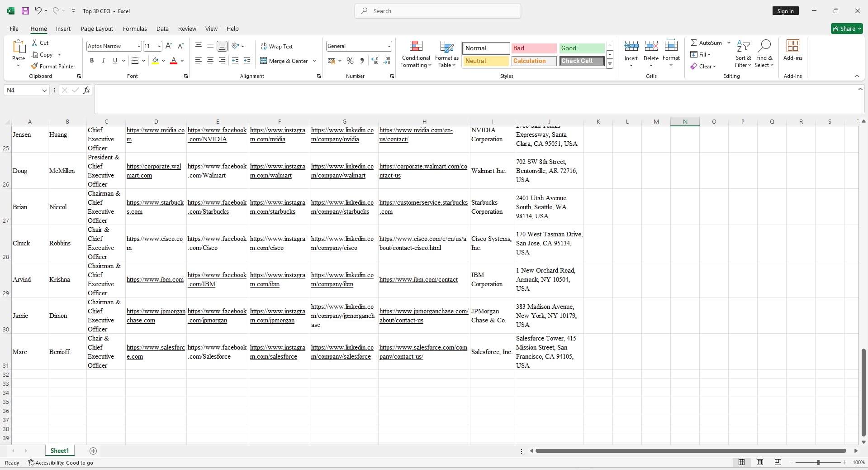Follow the Starbucks LinkedIn company link

(342, 207)
